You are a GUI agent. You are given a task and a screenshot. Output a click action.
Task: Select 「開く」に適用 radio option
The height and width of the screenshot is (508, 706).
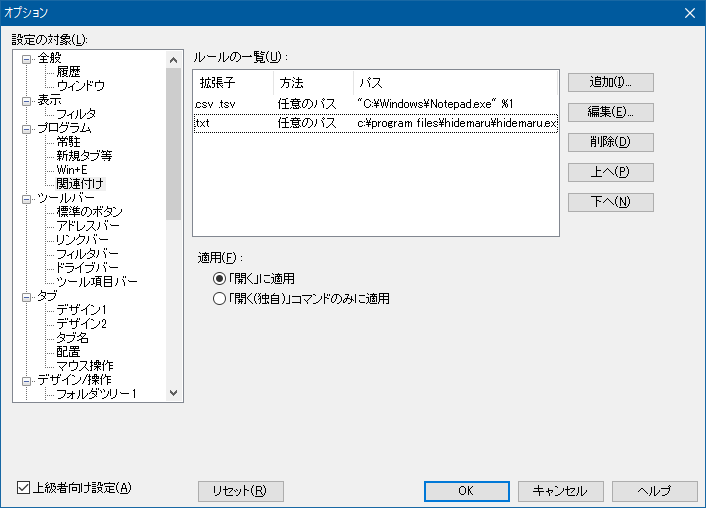[220, 278]
